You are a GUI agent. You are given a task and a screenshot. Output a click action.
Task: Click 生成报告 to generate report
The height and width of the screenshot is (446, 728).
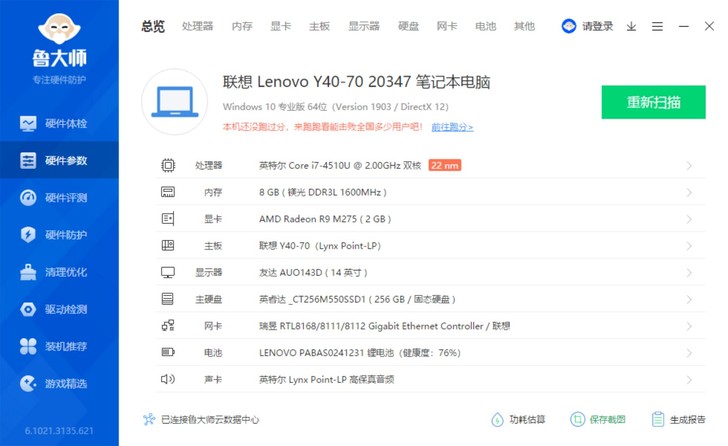pos(678,420)
